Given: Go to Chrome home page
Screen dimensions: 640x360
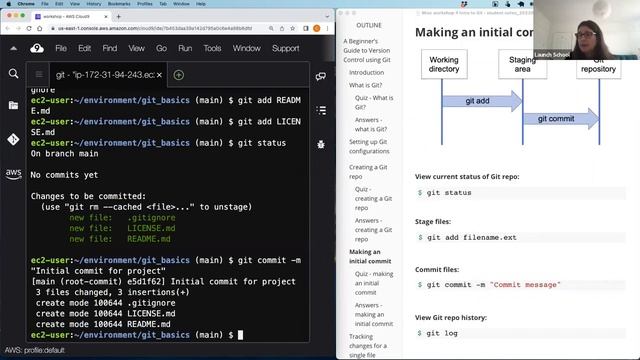Looking at the screenshot, I should [x=40, y=28].
